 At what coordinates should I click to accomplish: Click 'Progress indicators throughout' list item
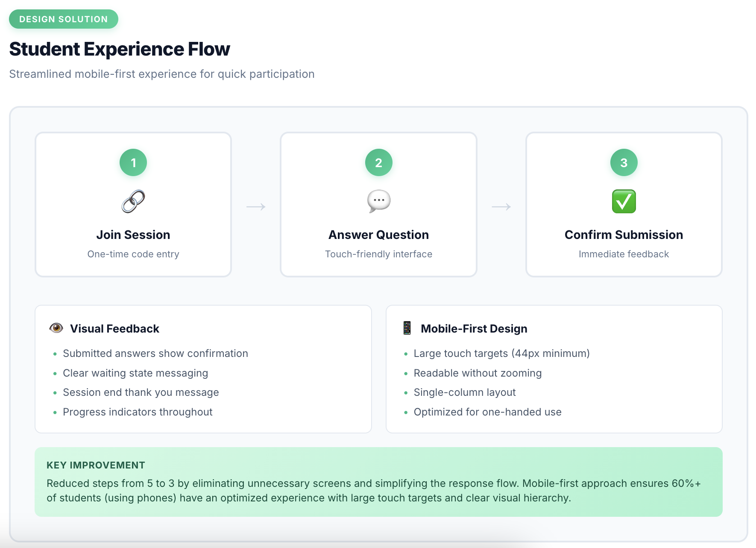(138, 412)
